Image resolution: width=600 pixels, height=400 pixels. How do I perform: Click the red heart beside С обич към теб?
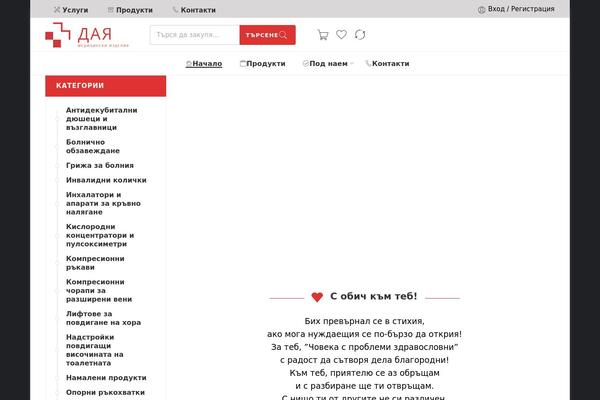click(317, 297)
